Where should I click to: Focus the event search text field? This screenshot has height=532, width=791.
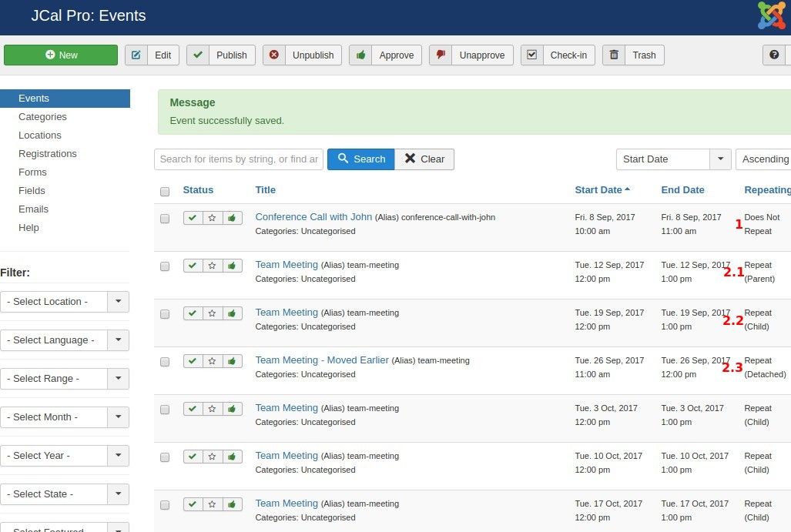(239, 159)
